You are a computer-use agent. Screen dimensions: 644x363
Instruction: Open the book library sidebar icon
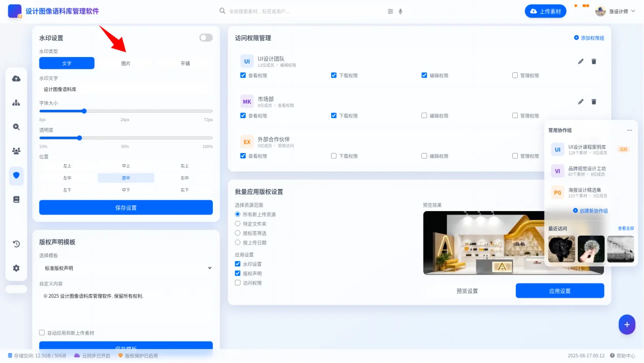click(x=16, y=200)
